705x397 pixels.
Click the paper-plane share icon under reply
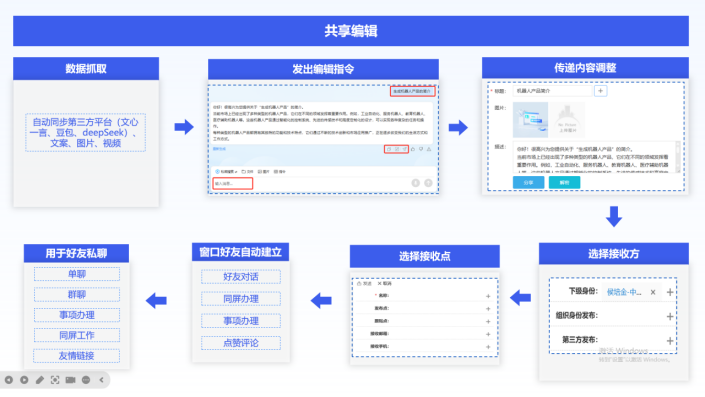coord(404,149)
